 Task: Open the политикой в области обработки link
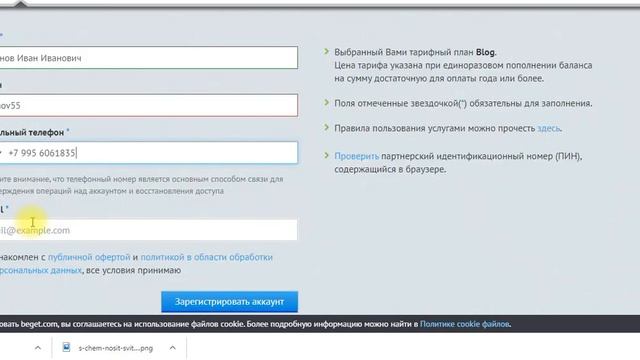[207, 257]
